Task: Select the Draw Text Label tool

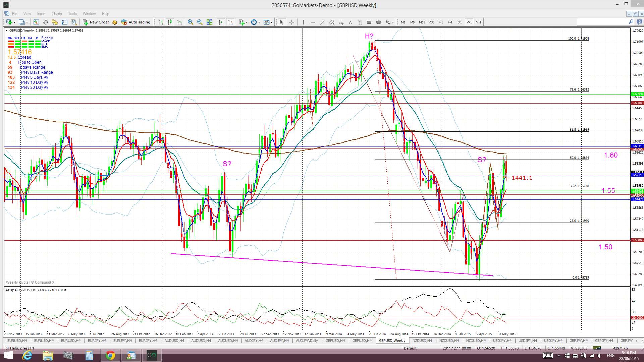Action: pyautogui.click(x=360, y=22)
